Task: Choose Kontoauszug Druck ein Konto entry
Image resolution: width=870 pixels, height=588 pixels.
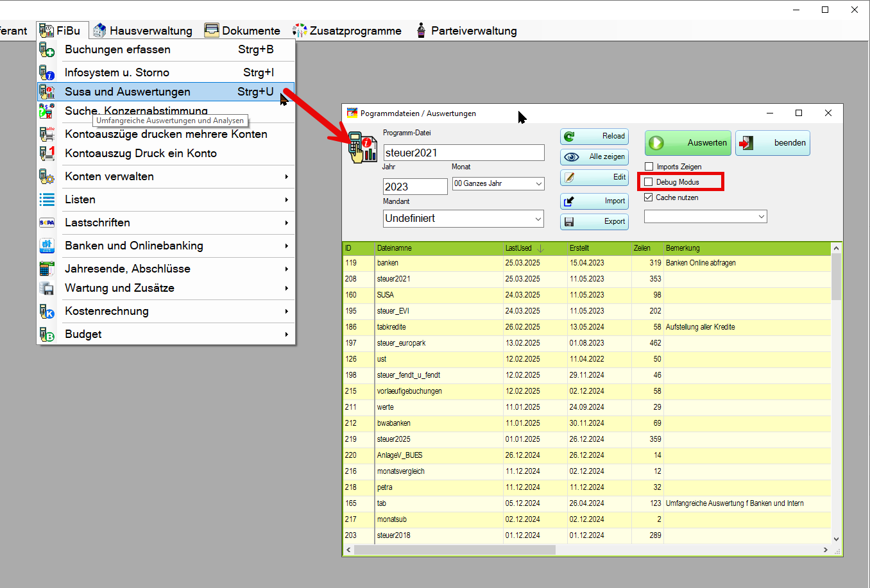Action: click(x=166, y=153)
